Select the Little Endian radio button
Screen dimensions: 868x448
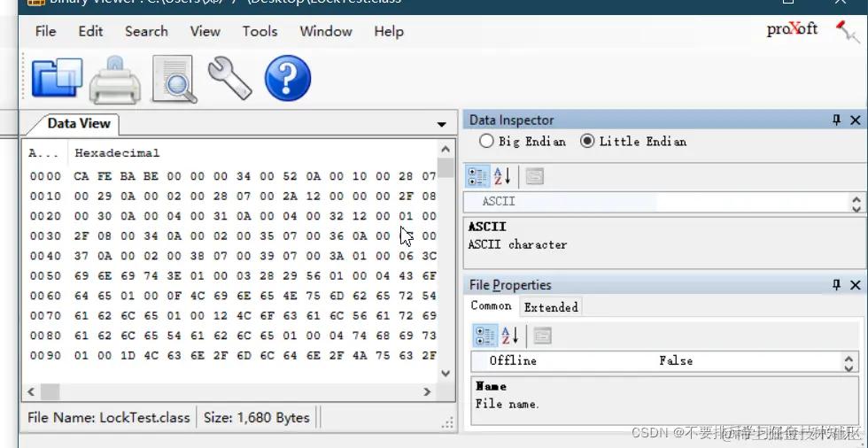coord(586,141)
